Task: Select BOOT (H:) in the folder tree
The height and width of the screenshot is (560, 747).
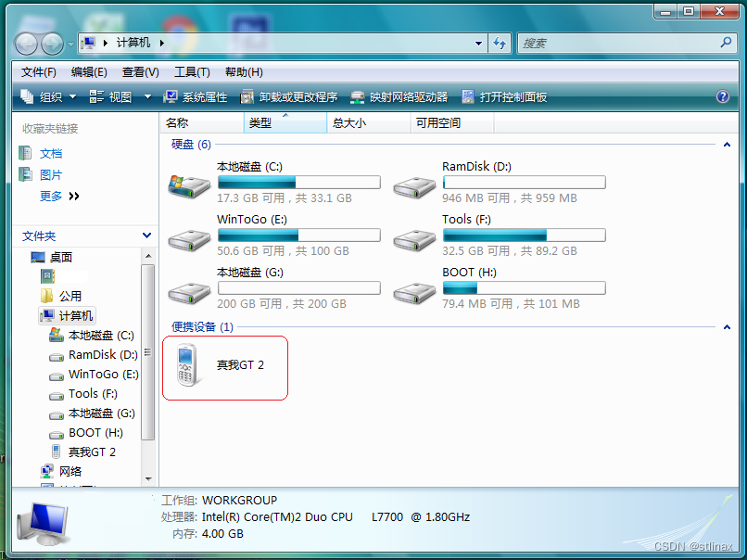Action: [x=95, y=433]
